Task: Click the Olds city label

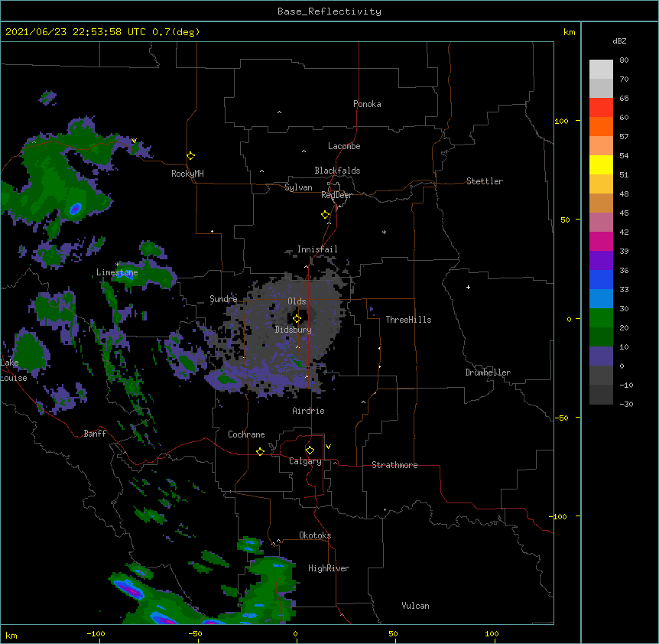Action: tap(297, 301)
